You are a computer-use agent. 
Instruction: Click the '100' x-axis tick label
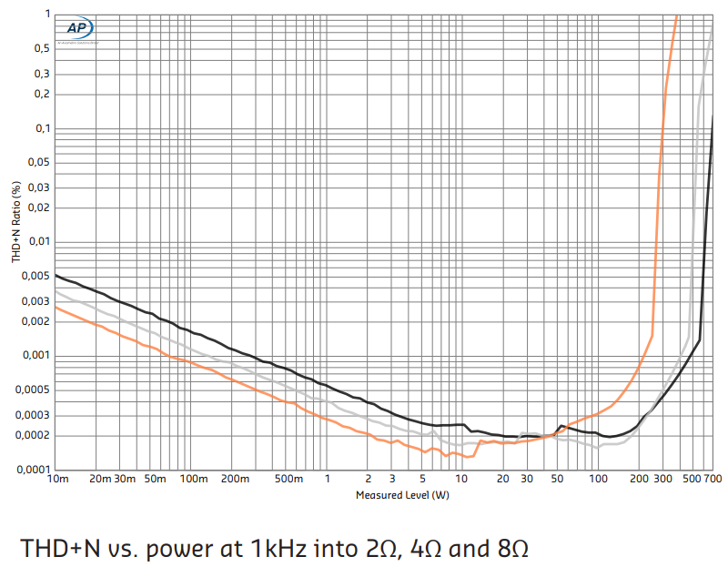598,479
